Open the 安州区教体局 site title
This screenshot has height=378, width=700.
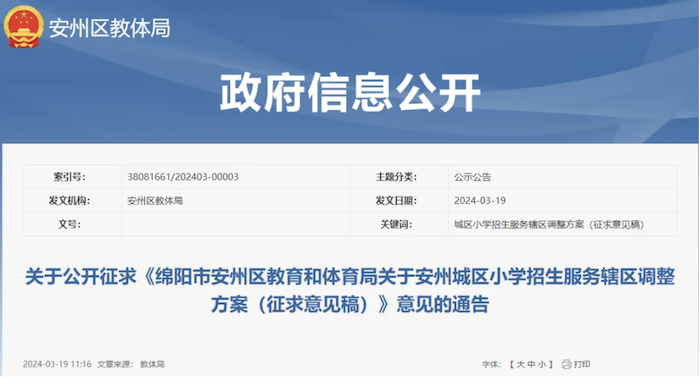109,28
